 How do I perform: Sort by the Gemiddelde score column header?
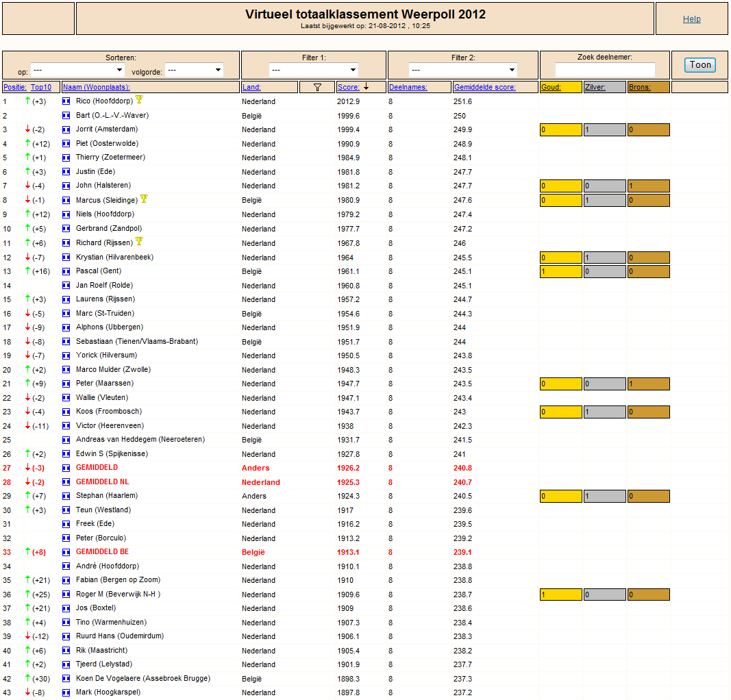point(485,87)
